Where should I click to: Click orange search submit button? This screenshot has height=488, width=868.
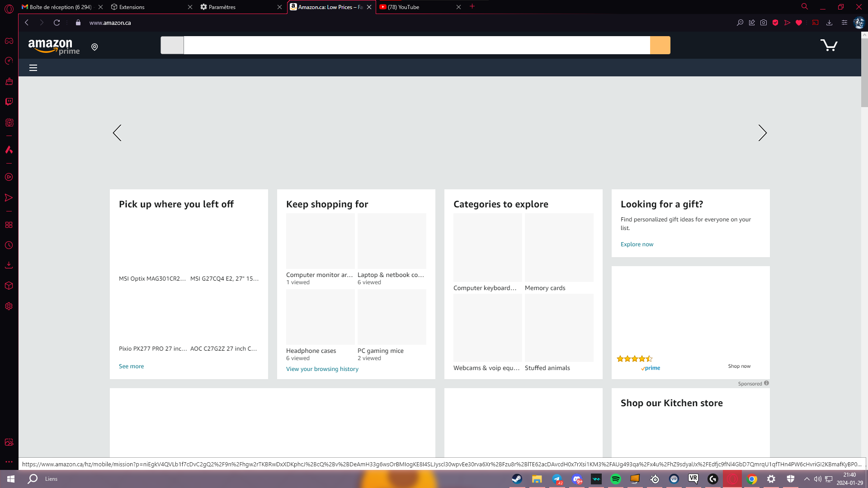(660, 45)
